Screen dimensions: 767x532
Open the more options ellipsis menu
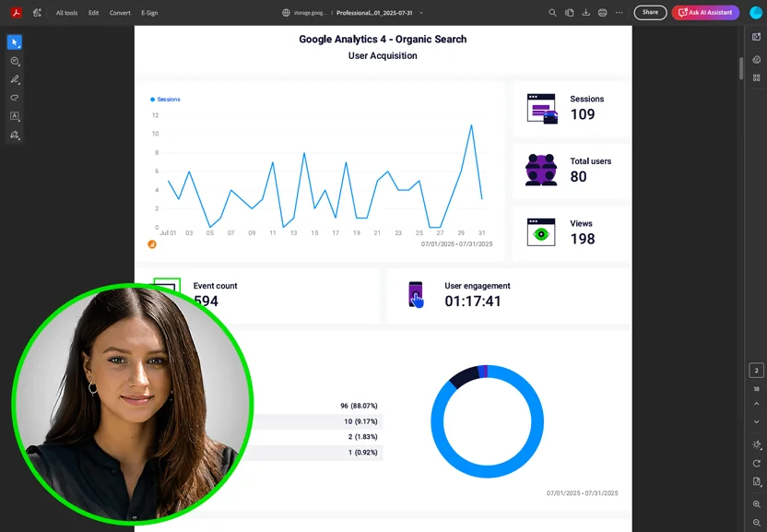[x=619, y=13]
